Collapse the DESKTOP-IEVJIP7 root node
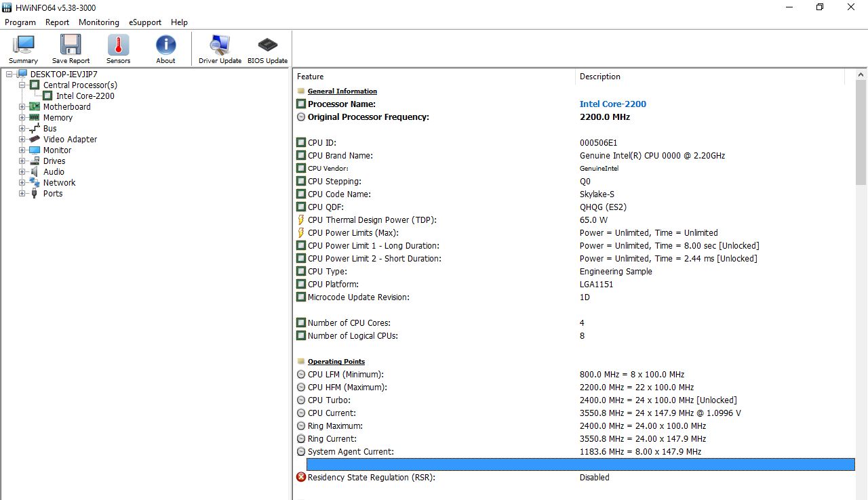The image size is (868, 500). click(x=9, y=74)
